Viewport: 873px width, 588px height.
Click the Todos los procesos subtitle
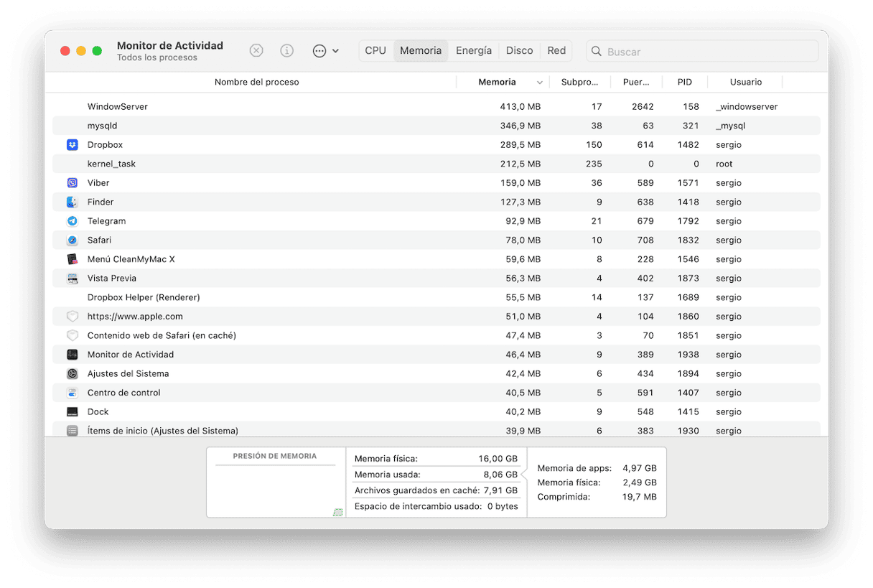click(x=157, y=58)
